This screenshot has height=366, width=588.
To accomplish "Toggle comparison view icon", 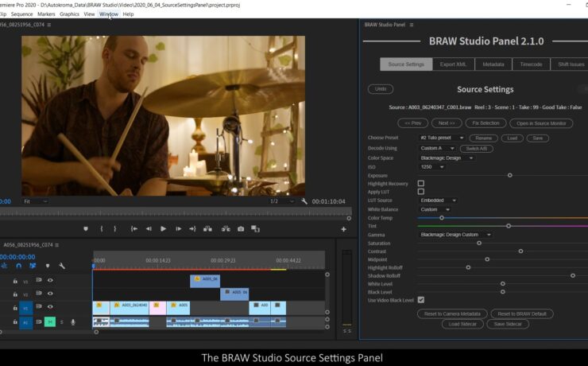I will click(255, 228).
